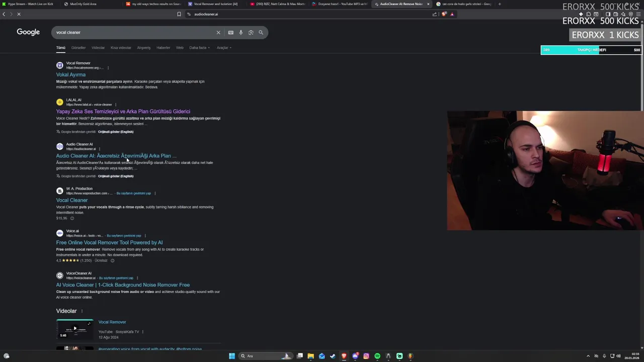Image resolution: width=644 pixels, height=362 pixels.
Task: Open new browser tab
Action: click(500, 4)
